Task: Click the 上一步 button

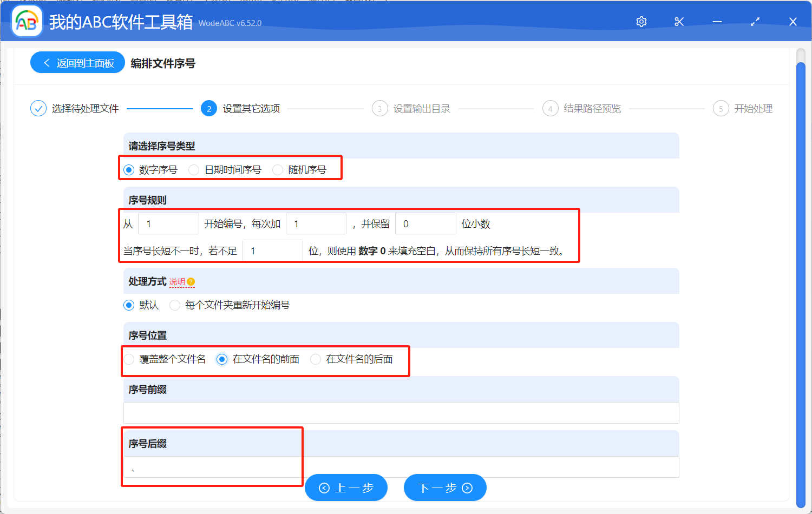Action: pos(346,487)
